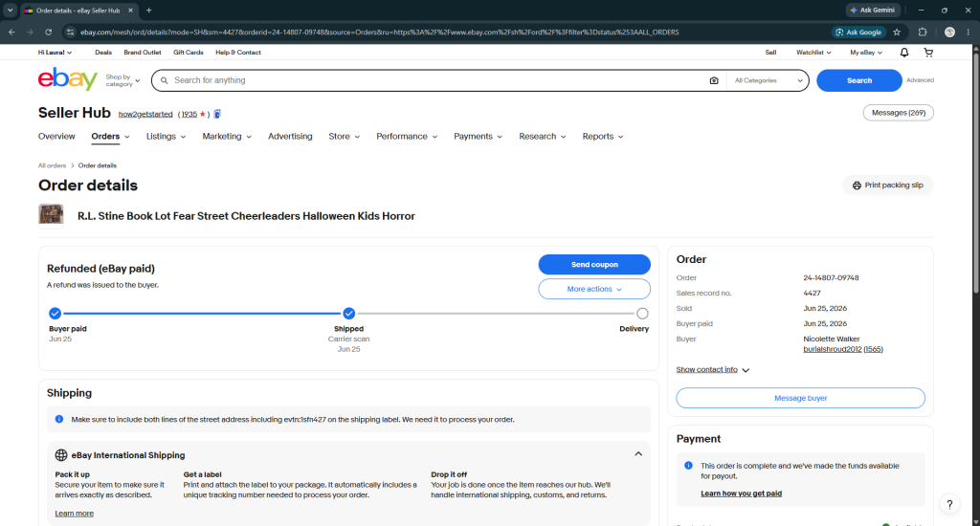Open the burialshroud2012 buyer profile link
Screen dimensions: 980x526
(832, 349)
